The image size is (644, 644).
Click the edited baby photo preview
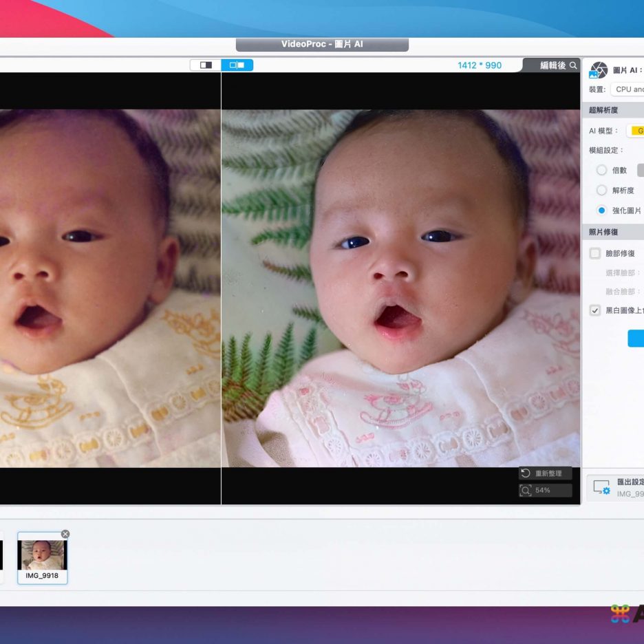pyautogui.click(x=400, y=288)
